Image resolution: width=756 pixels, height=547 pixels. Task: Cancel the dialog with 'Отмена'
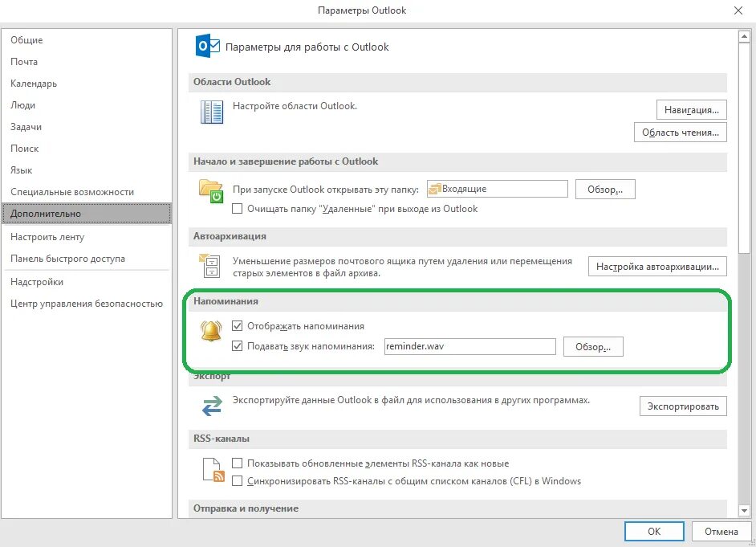[x=721, y=531]
